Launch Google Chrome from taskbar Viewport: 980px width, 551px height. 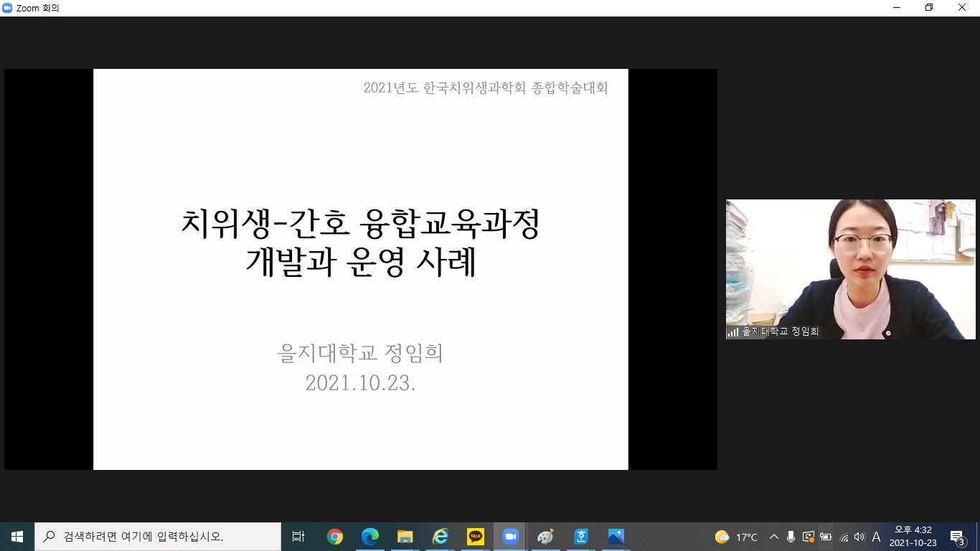click(x=335, y=536)
